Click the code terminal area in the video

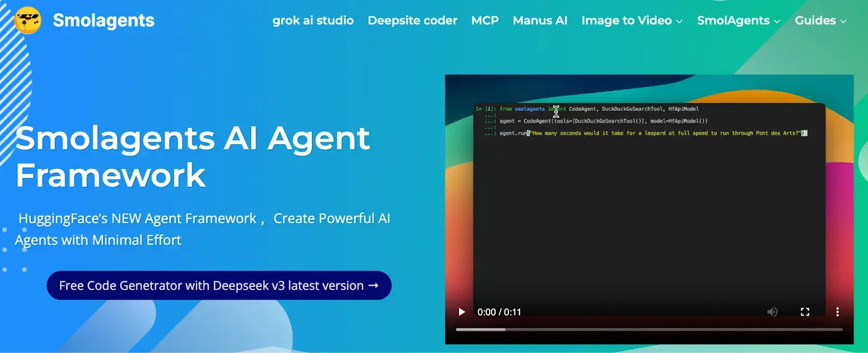click(x=649, y=206)
